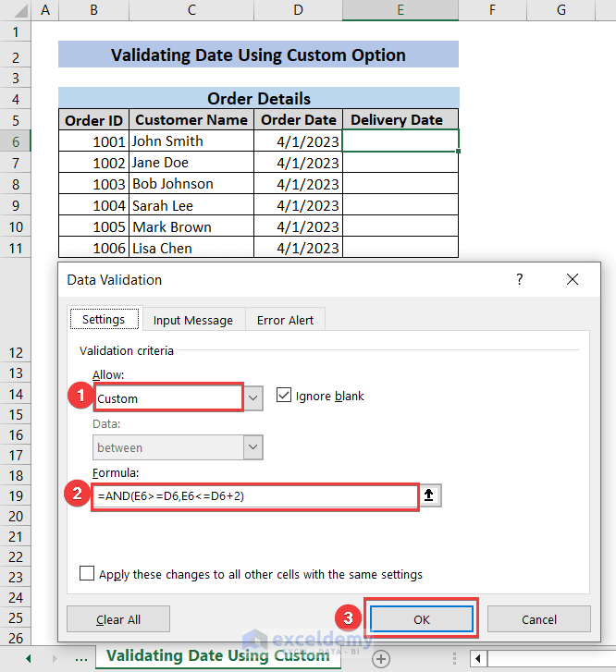Expand the Data dropdown showing between
Viewport: 616px width, 672px height.
click(253, 447)
